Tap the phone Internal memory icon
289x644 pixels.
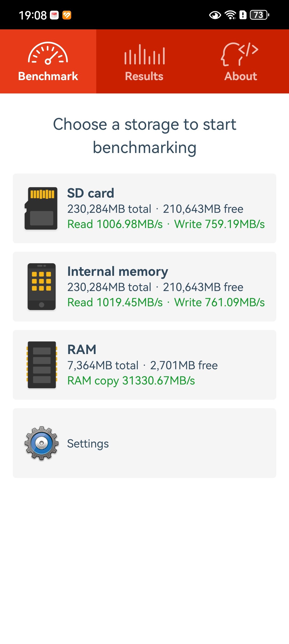(42, 286)
